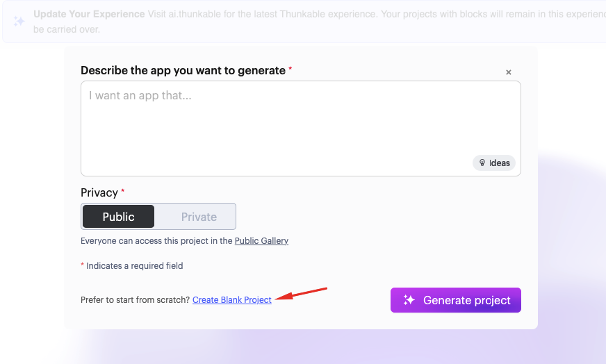This screenshot has width=606, height=364.
Task: Open the Public Gallery link
Action: [x=261, y=241]
